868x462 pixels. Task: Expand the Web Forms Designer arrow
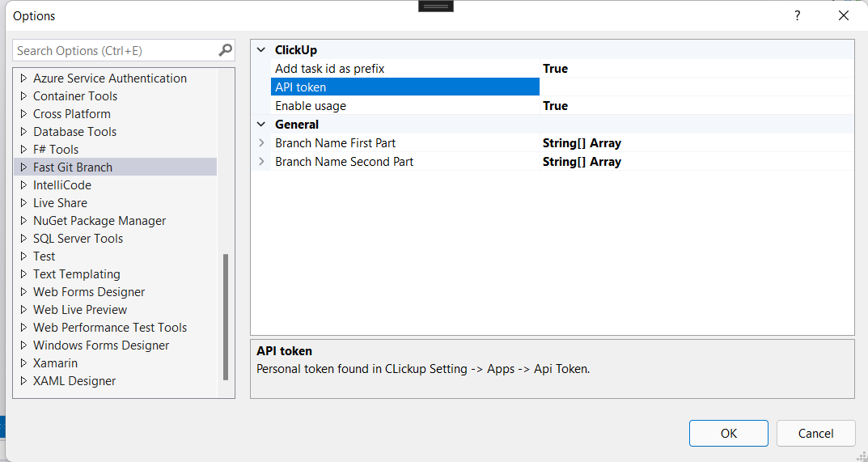tap(23, 292)
